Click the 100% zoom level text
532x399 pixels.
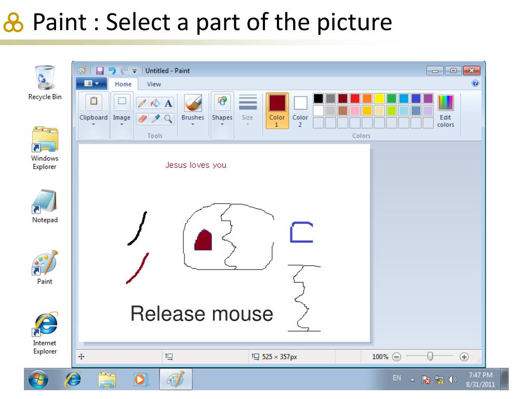point(380,357)
